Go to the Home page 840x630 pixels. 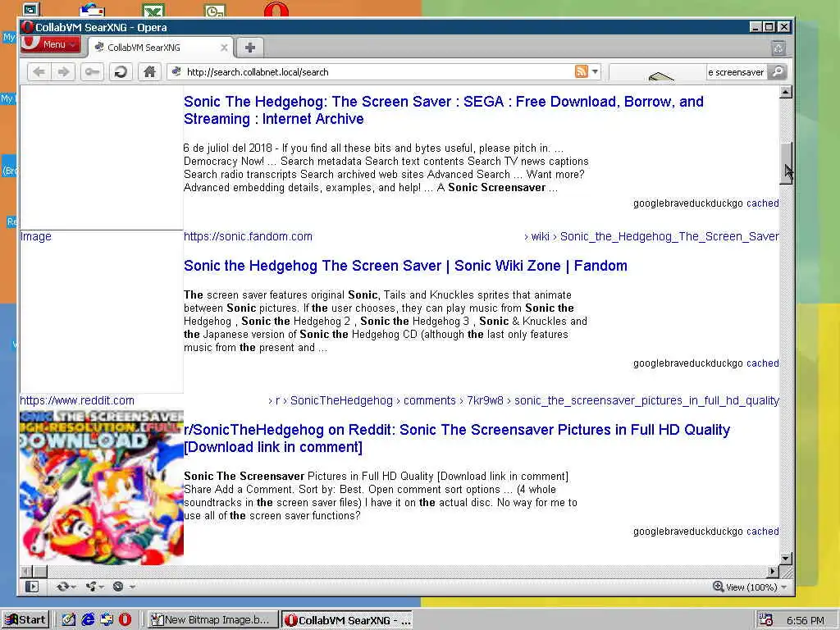(x=149, y=72)
